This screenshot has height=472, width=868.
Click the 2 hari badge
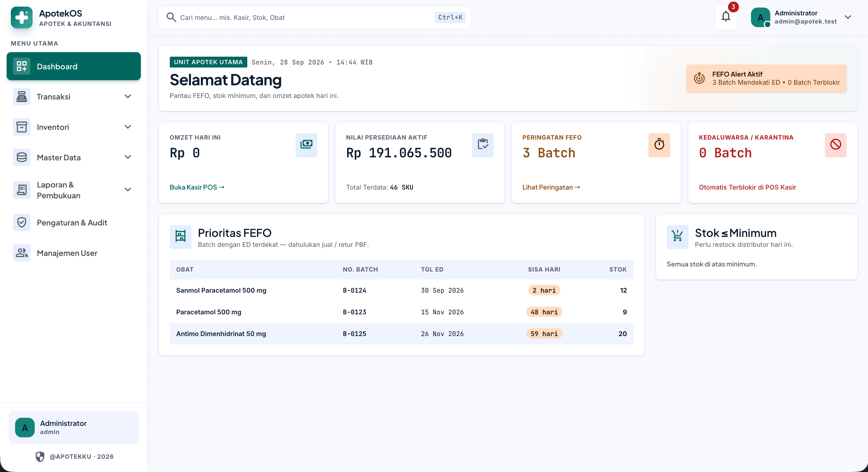(x=544, y=290)
